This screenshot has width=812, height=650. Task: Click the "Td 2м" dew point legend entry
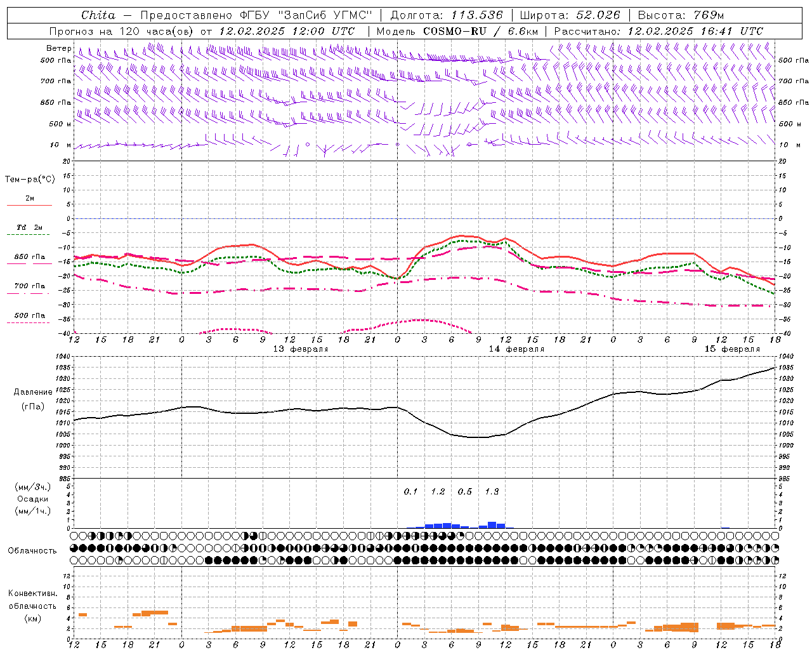[29, 227]
